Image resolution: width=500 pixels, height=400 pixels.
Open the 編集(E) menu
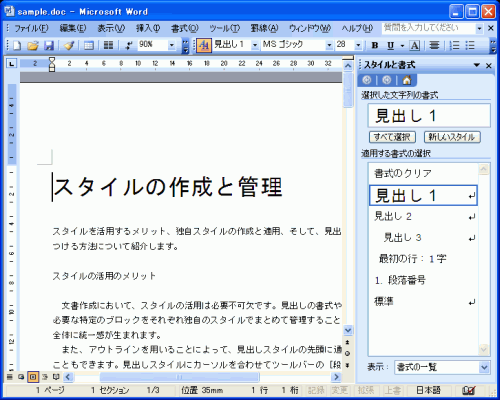coord(73,29)
